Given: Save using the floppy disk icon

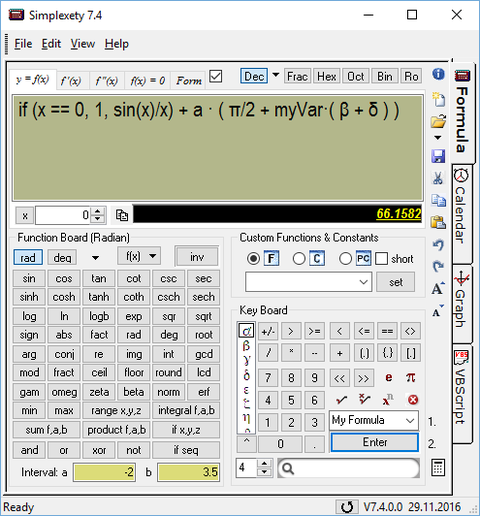Looking at the screenshot, I should point(438,156).
